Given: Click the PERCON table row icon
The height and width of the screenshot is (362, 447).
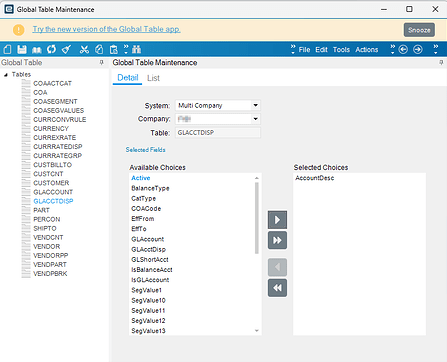Looking at the screenshot, I should (x=26, y=219).
